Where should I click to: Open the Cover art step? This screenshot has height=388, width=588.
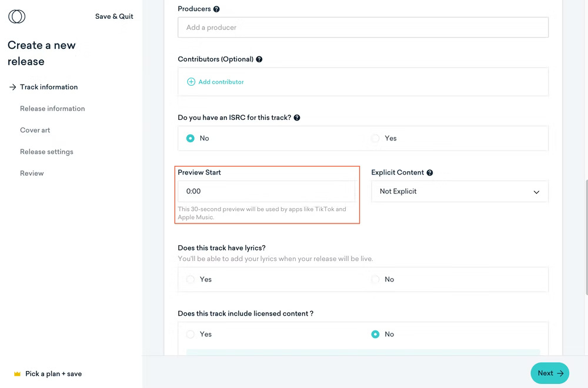click(x=35, y=131)
